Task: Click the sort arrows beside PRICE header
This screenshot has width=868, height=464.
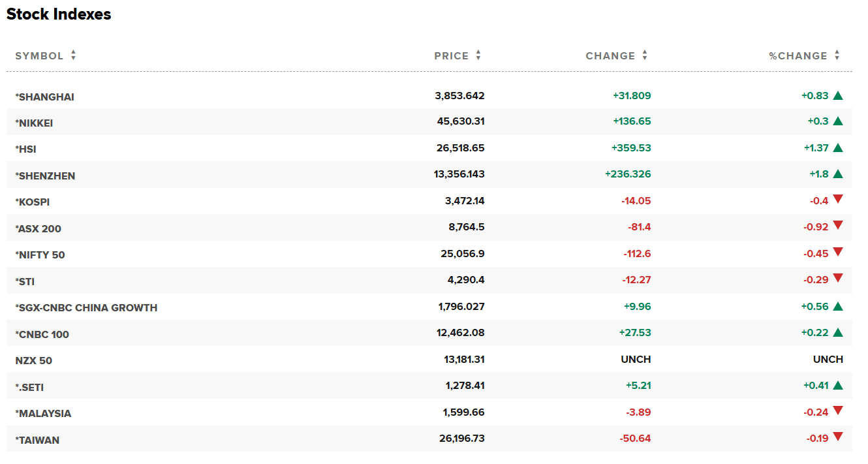Action: point(478,55)
